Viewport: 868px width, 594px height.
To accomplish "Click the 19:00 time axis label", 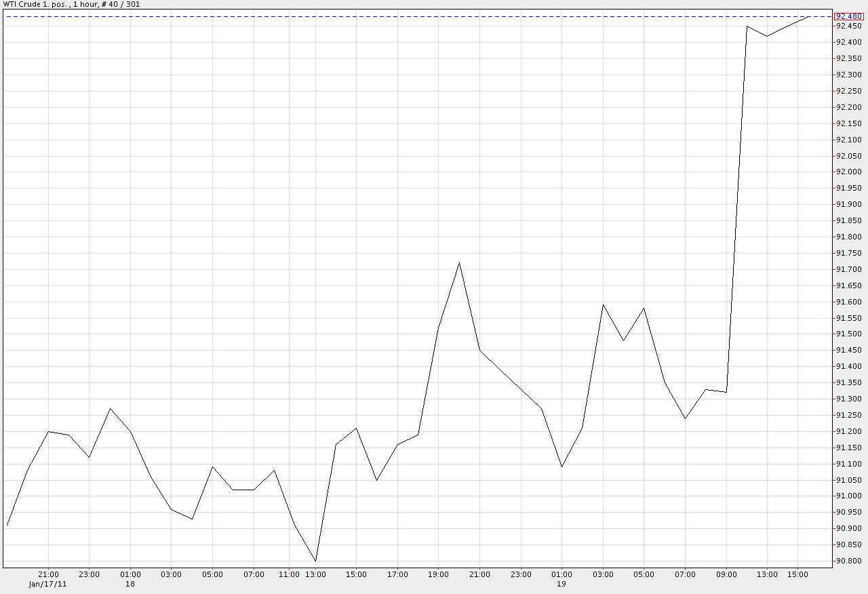I will [438, 574].
